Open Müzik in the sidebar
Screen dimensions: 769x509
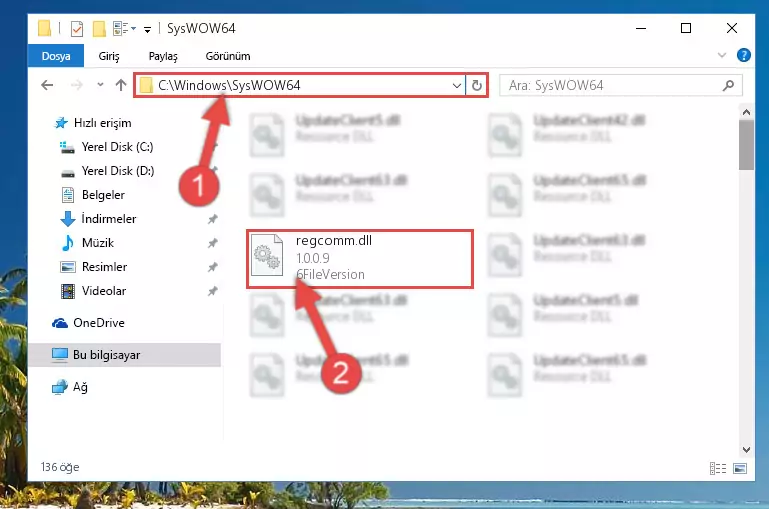98,243
